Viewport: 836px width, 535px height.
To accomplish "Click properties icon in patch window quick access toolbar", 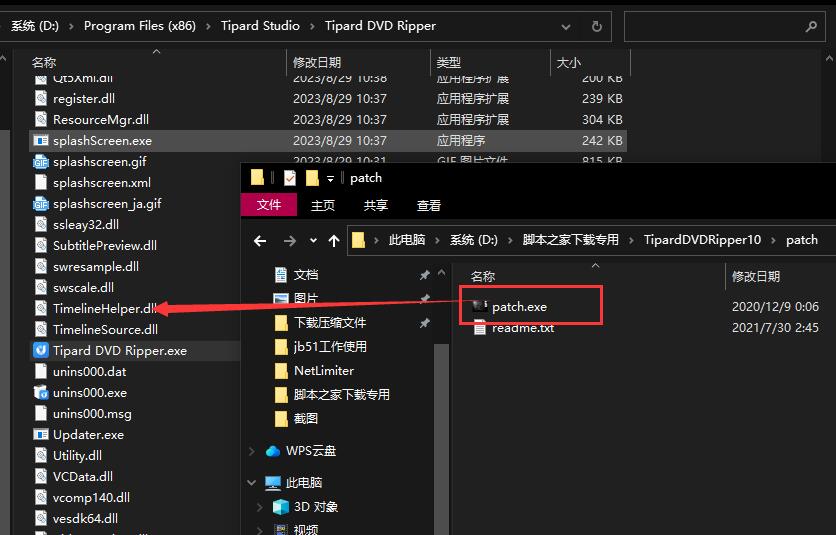I will coord(290,178).
